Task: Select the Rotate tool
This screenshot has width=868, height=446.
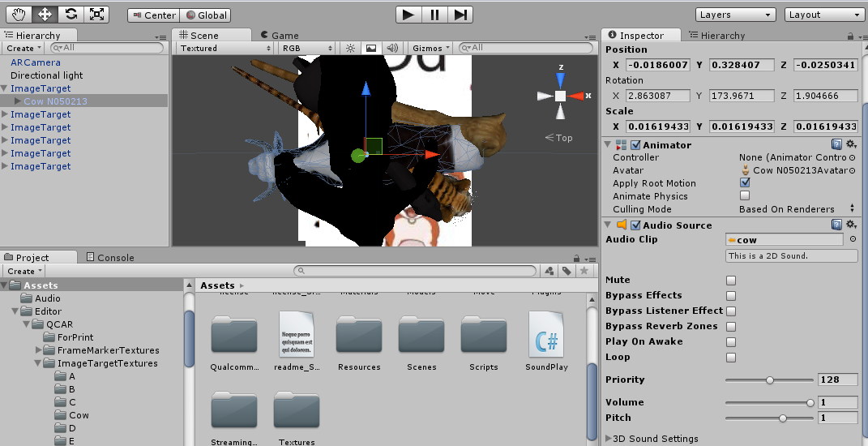Action: pos(71,14)
